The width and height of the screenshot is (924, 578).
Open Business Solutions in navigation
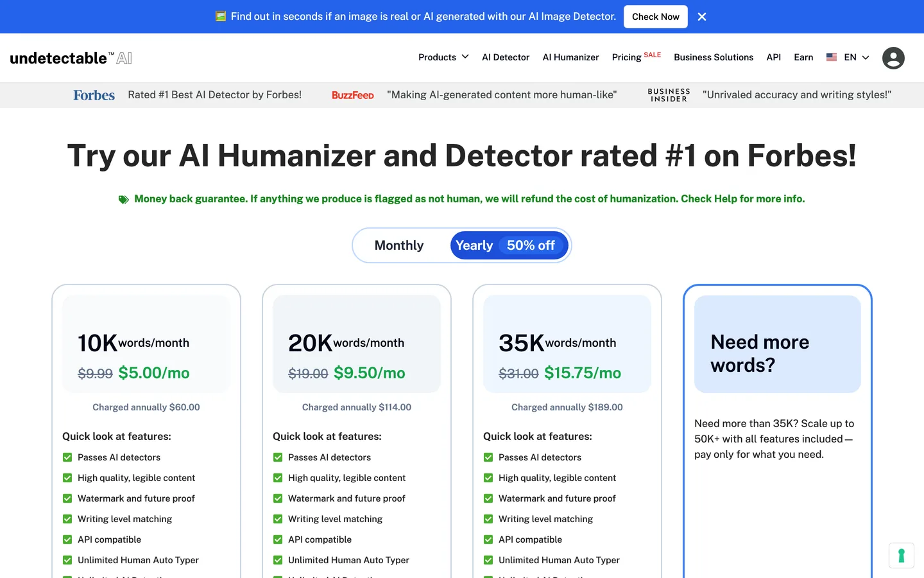coord(714,57)
